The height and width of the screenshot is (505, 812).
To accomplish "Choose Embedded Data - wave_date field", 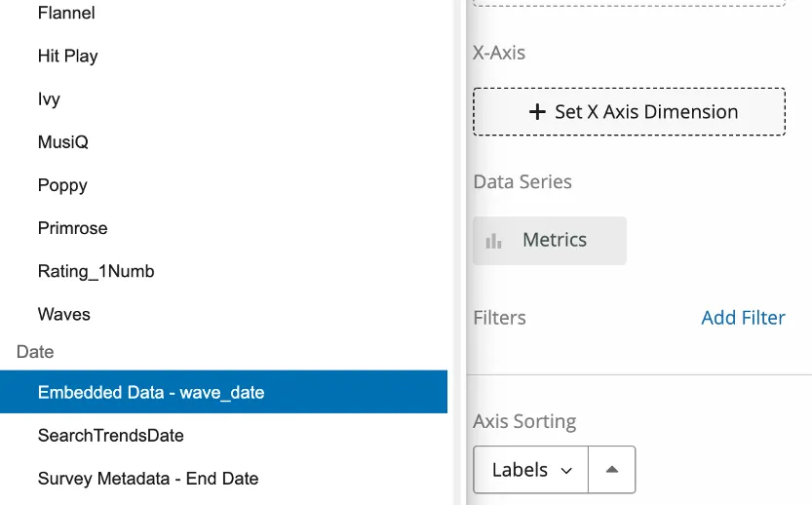I will [x=151, y=393].
